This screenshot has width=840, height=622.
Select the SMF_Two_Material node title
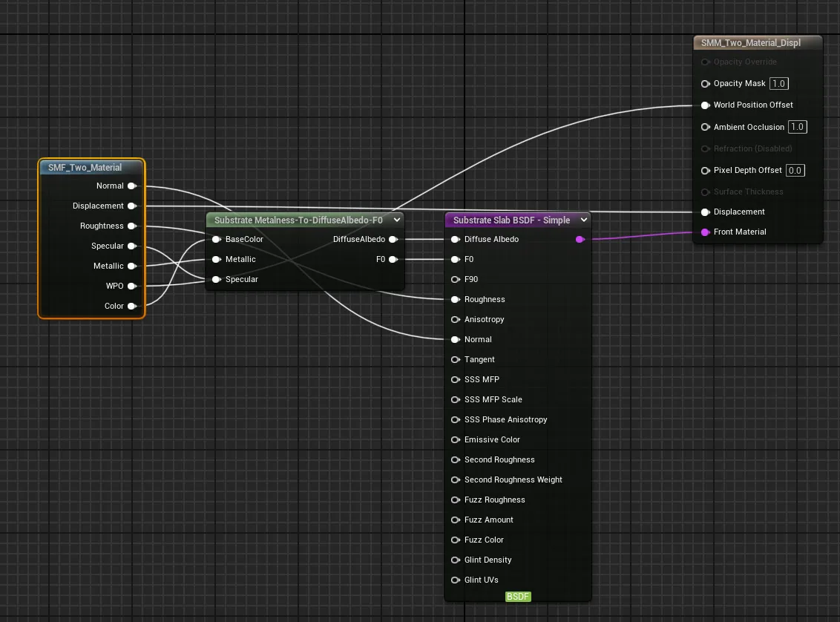click(85, 168)
